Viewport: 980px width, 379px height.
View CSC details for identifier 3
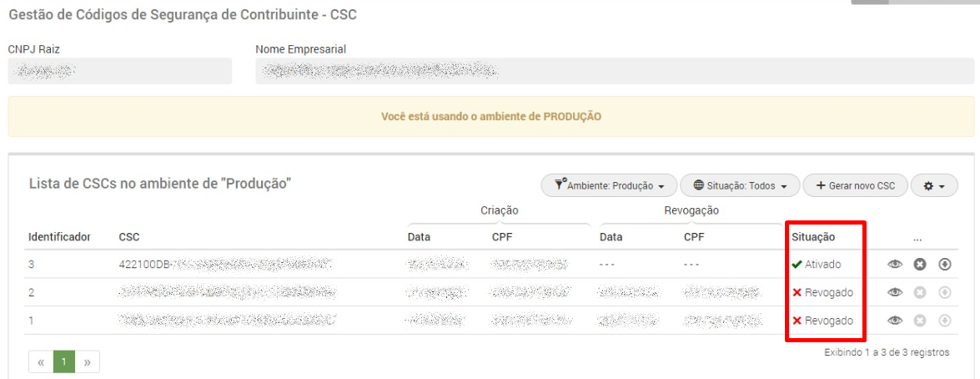pyautogui.click(x=895, y=265)
